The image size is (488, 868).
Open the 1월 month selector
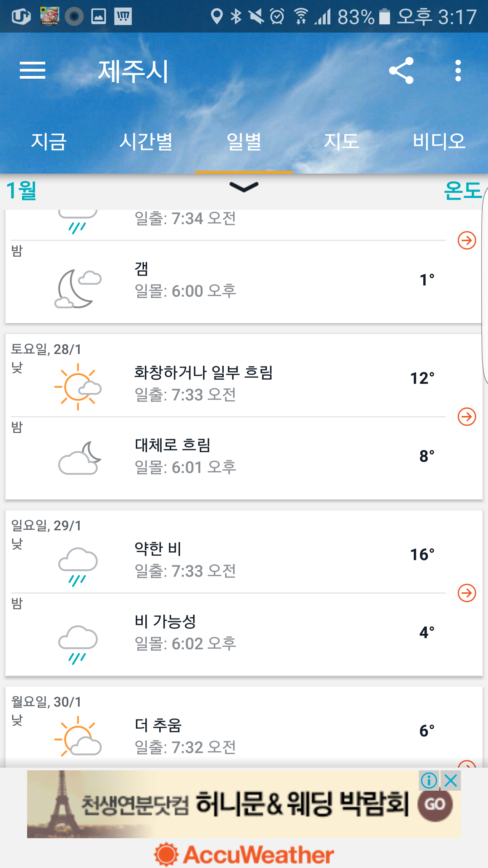click(x=22, y=191)
